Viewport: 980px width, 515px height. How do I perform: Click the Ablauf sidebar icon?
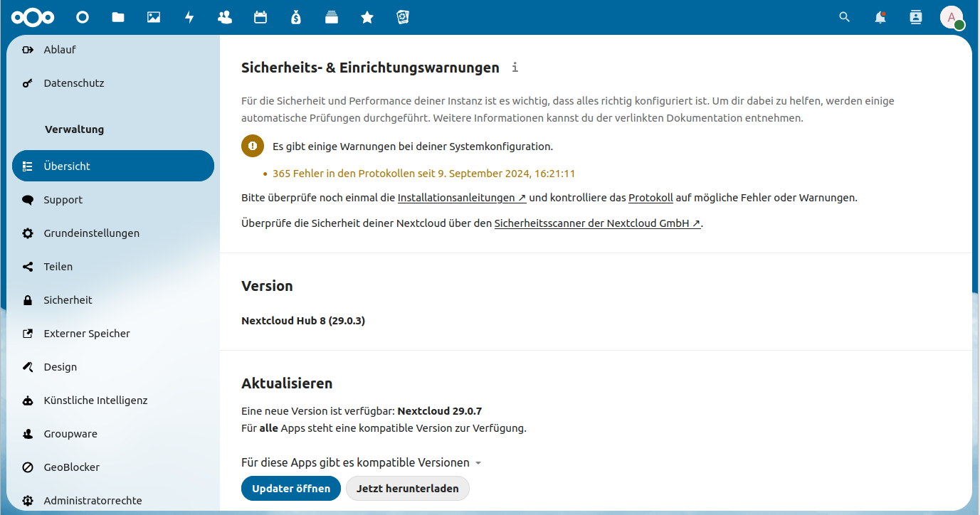point(28,50)
